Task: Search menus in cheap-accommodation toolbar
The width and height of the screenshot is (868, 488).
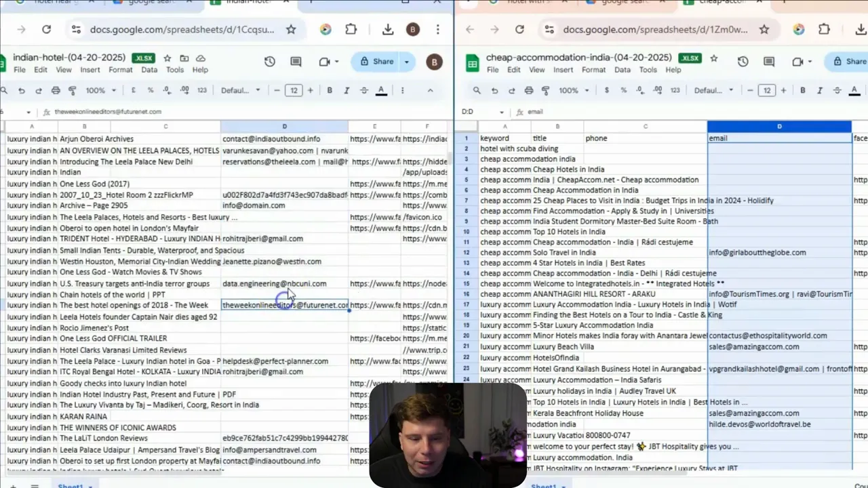Action: tap(477, 90)
